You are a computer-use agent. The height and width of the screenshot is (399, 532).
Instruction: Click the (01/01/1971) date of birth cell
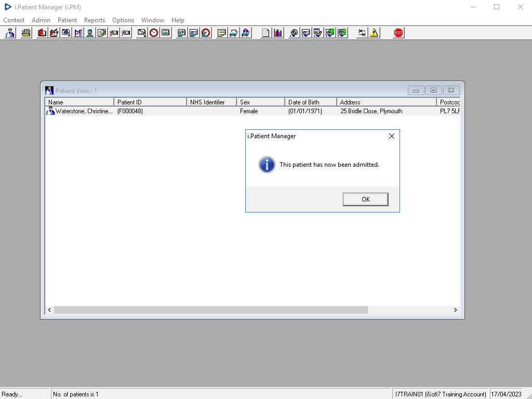click(x=305, y=111)
